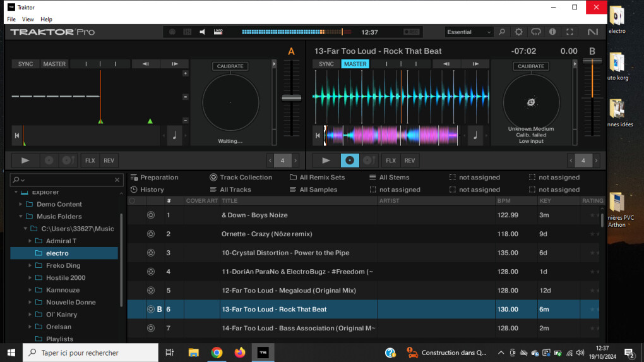Decrease Deck A loop size with left arrow

point(270,160)
